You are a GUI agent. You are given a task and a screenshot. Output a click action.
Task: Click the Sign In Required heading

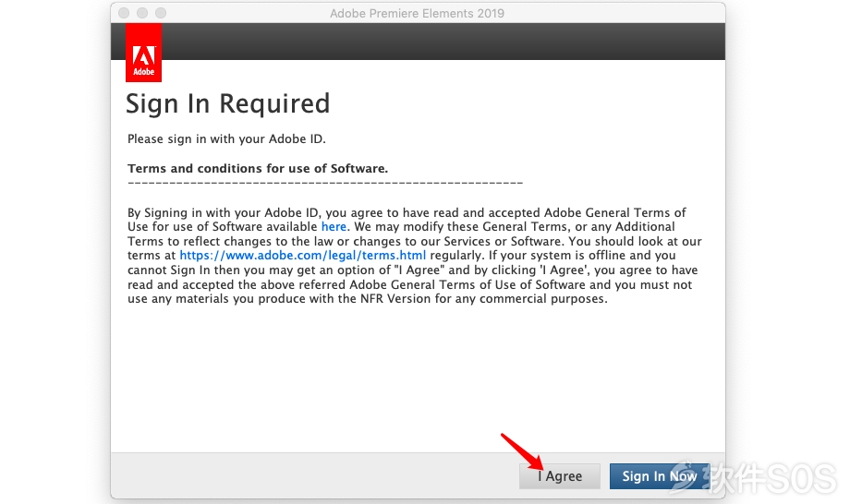227,104
